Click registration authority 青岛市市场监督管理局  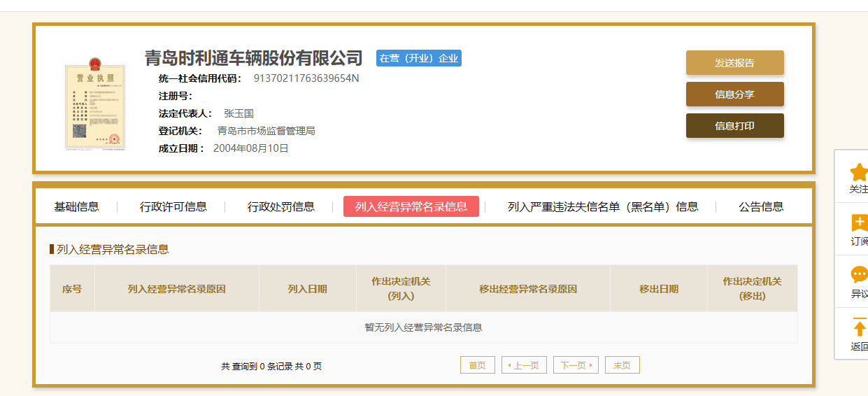point(266,131)
